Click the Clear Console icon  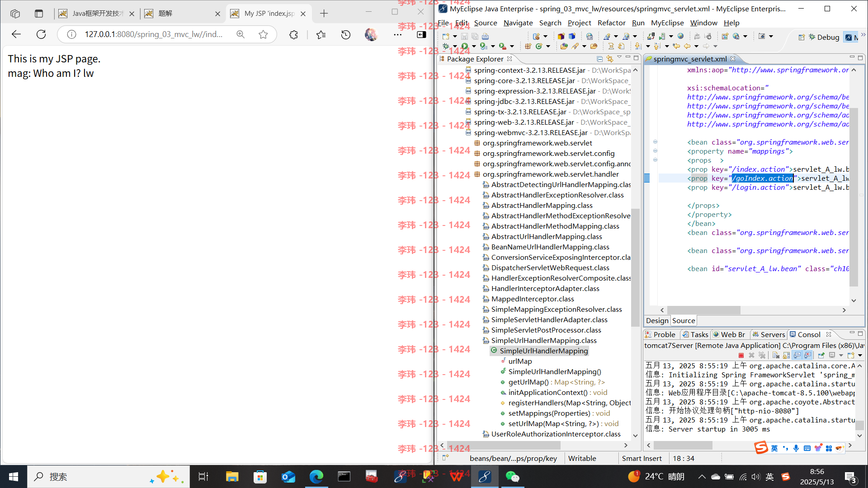tap(776, 355)
